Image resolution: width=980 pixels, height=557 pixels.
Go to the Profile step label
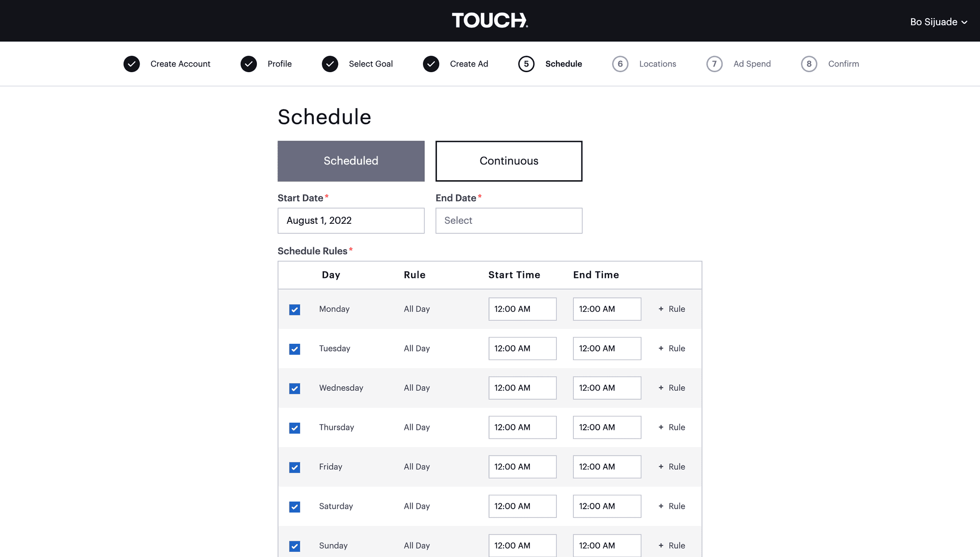(x=279, y=64)
